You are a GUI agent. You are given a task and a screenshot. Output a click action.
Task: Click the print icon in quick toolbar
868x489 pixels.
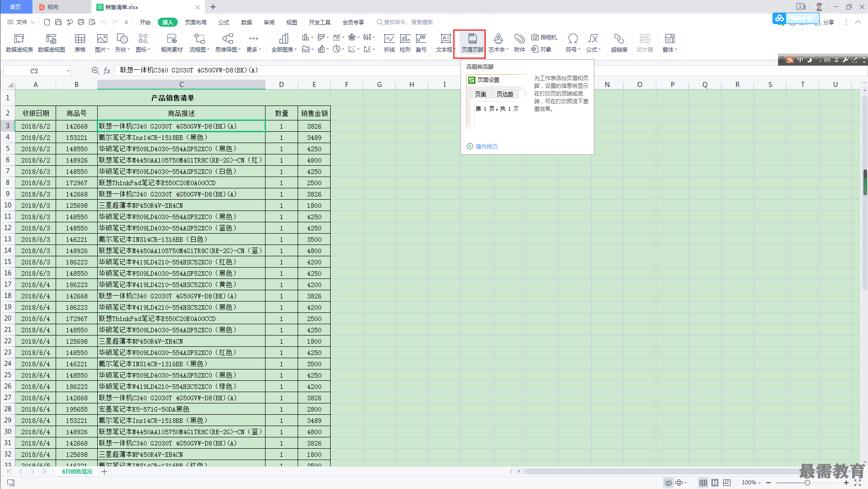pyautogui.click(x=81, y=22)
